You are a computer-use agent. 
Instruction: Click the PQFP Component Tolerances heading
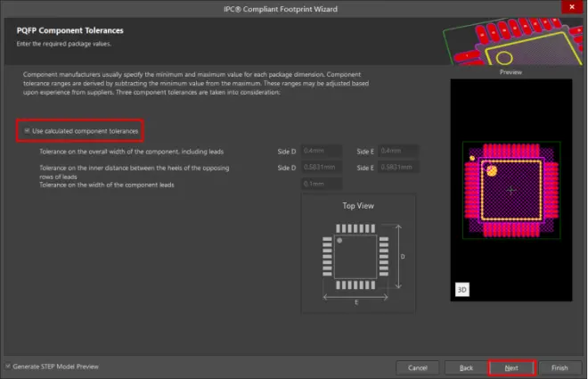click(x=69, y=30)
